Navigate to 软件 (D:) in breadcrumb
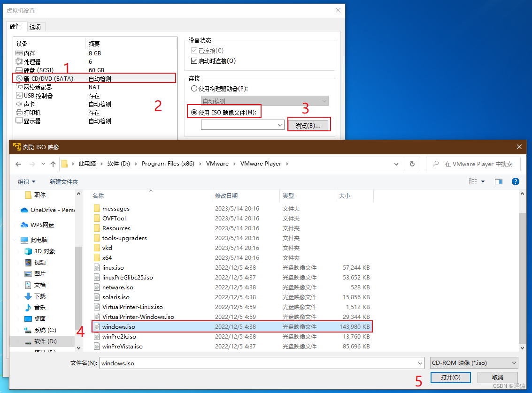The image size is (532, 393). tap(119, 164)
